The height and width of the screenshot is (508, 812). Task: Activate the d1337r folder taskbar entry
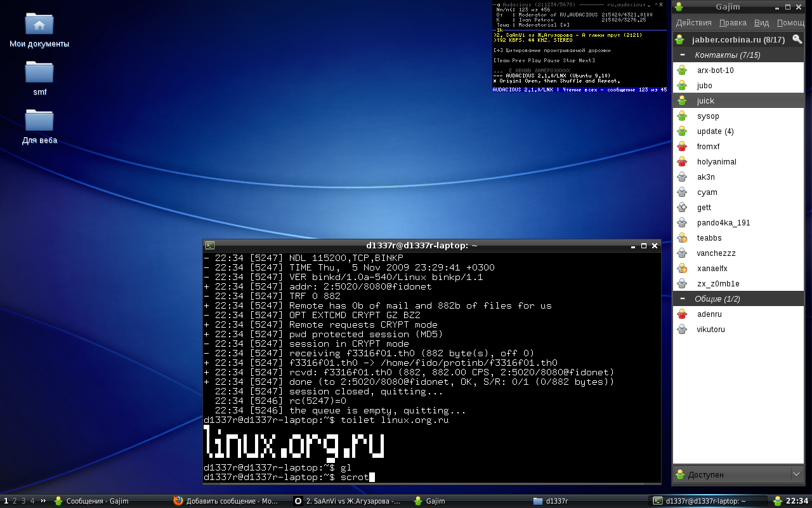(x=589, y=501)
